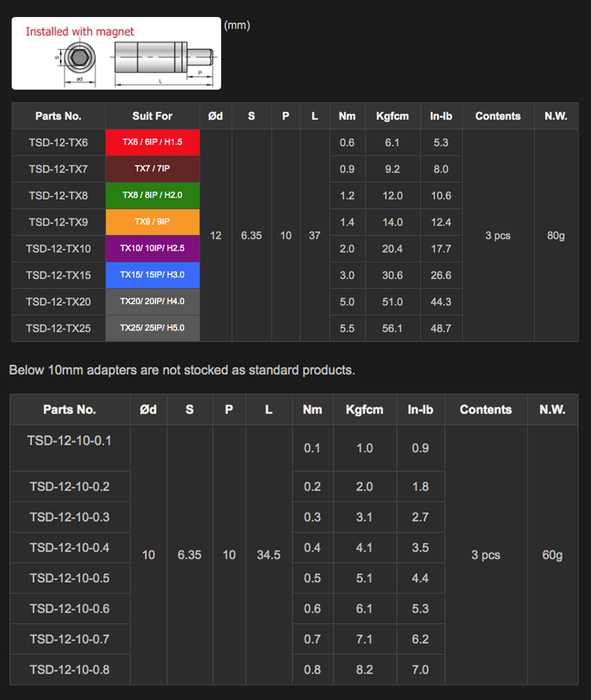
Task: Click part number TSD-12-10-0.4
Action: (x=69, y=547)
